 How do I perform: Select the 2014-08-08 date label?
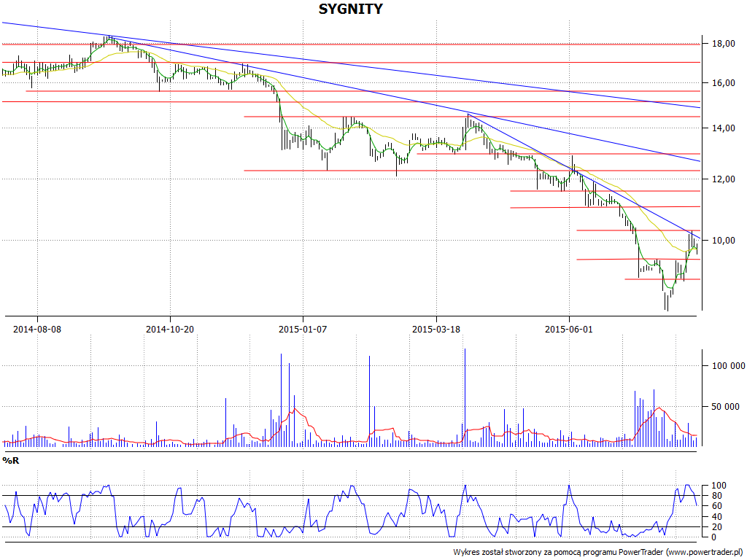pos(37,329)
